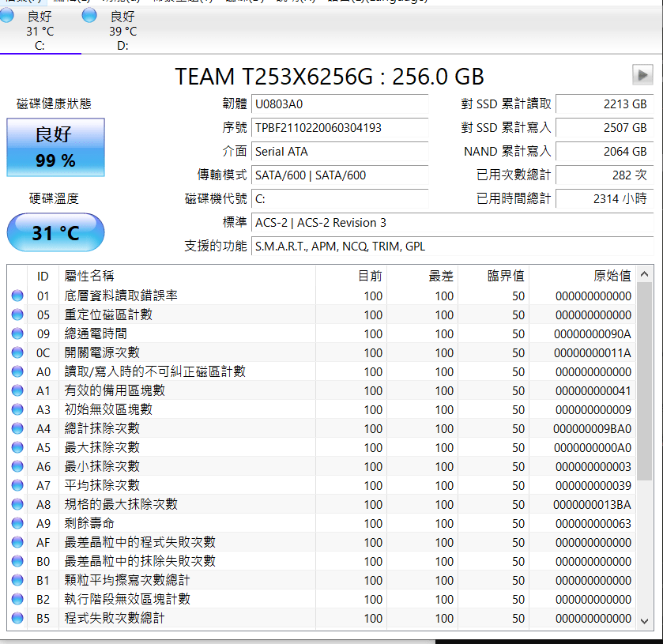Viewport: 663px width, 644px height.
Task: Click status orb beside 總通電時間
Action: 17,334
